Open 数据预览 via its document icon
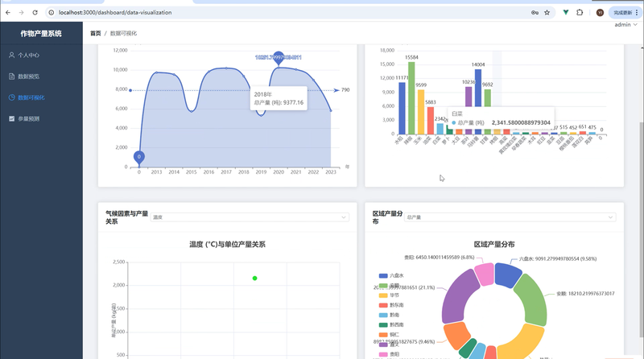The width and height of the screenshot is (644, 359). [11, 76]
